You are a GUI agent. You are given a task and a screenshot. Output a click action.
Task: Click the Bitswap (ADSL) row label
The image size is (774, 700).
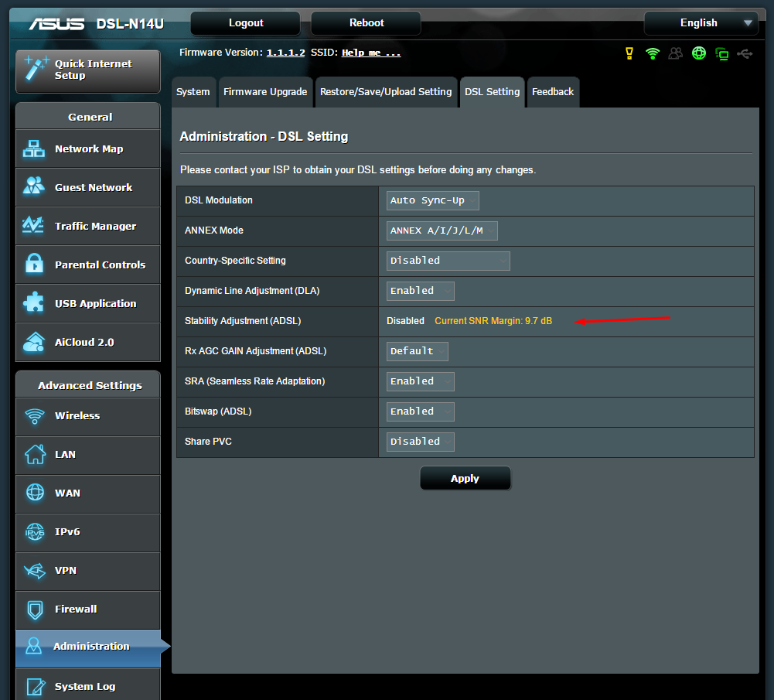coord(218,411)
